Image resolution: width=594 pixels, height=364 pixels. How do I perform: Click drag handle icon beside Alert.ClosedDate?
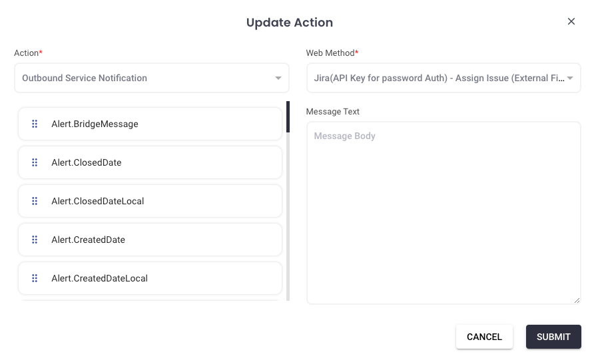(35, 162)
